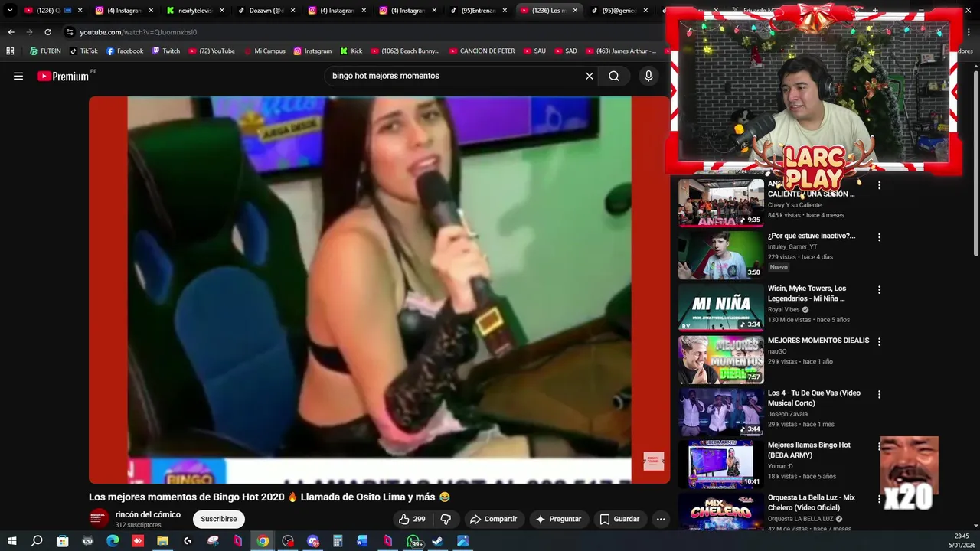Open options for Wisin Mi Niña video
The image size is (980, 551).
pyautogui.click(x=879, y=290)
